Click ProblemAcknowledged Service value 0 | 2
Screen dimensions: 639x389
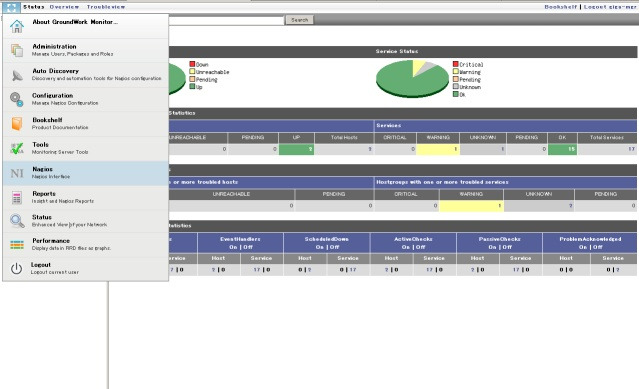tap(613, 270)
